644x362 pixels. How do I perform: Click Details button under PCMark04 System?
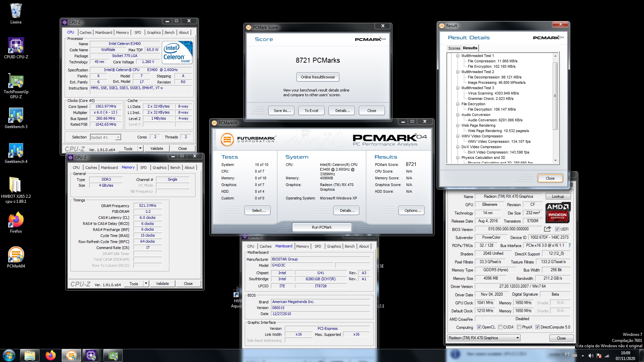(x=347, y=210)
